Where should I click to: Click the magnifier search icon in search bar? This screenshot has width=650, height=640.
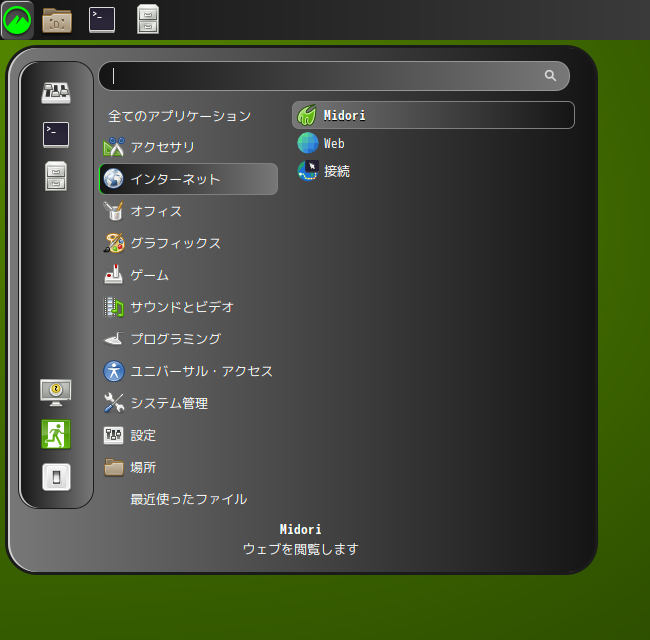click(550, 75)
